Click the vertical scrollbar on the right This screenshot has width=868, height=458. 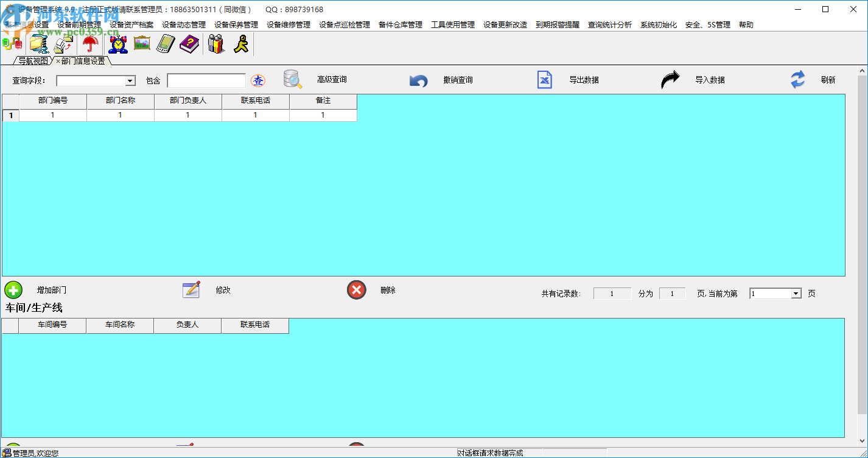[863, 256]
